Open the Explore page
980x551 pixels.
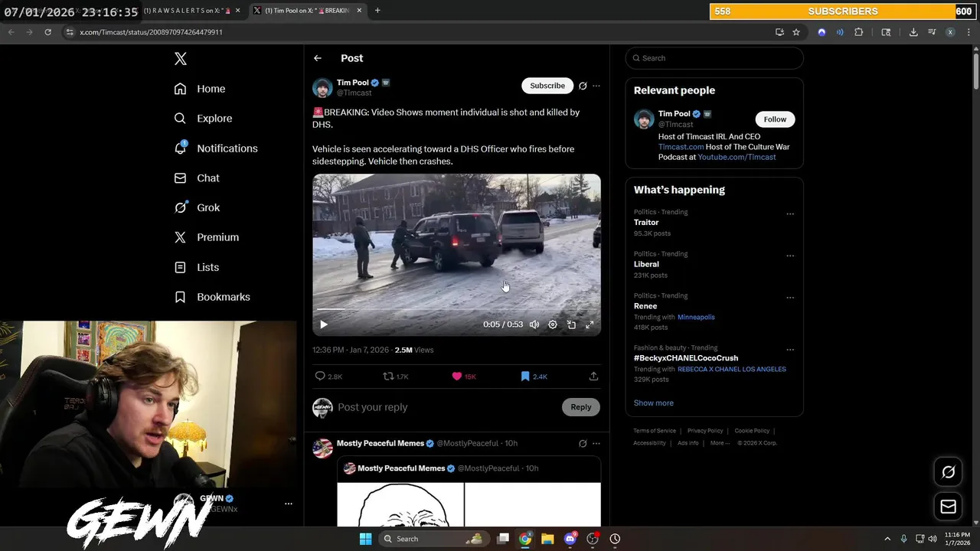coord(203,119)
